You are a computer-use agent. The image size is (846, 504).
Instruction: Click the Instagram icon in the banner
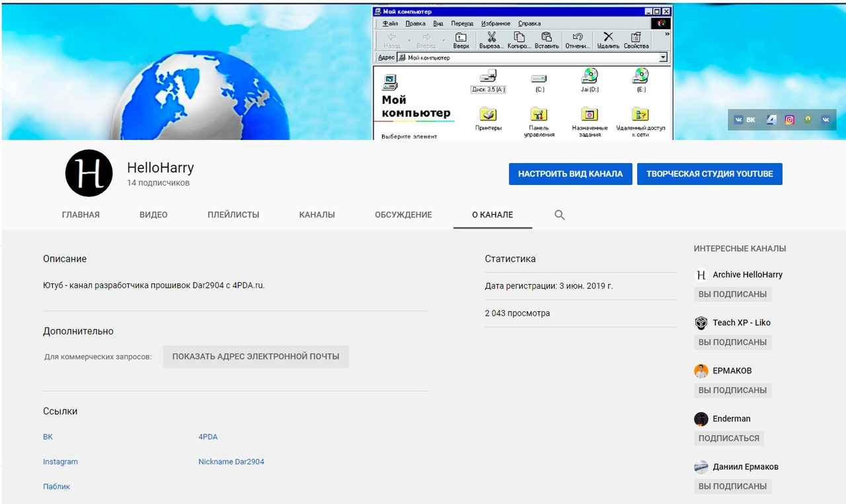coord(789,120)
